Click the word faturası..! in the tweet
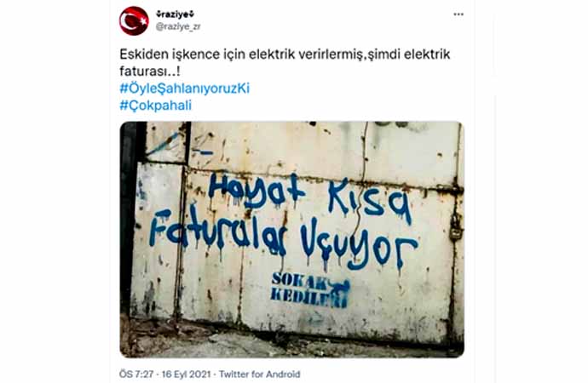The width and height of the screenshot is (588, 383). pos(150,71)
